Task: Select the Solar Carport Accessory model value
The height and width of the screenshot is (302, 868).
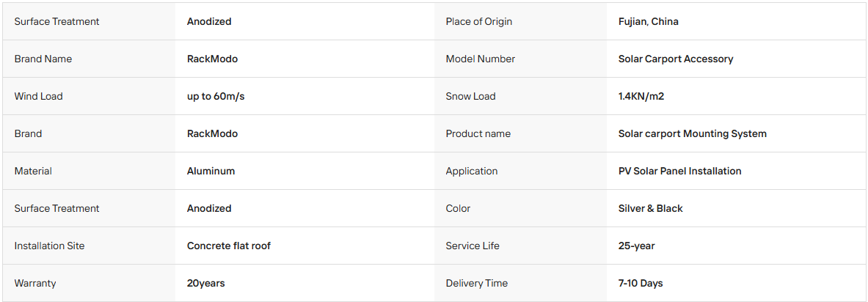Action: 675,59
